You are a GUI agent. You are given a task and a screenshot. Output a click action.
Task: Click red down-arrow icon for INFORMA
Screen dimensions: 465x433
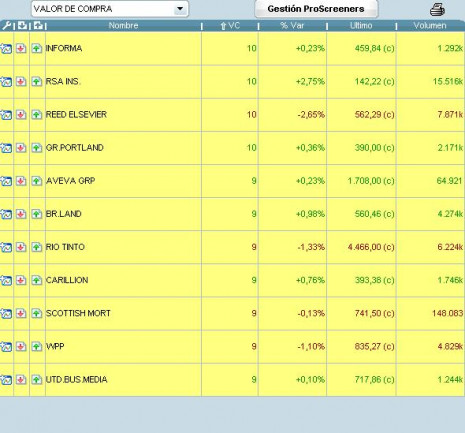21,49
